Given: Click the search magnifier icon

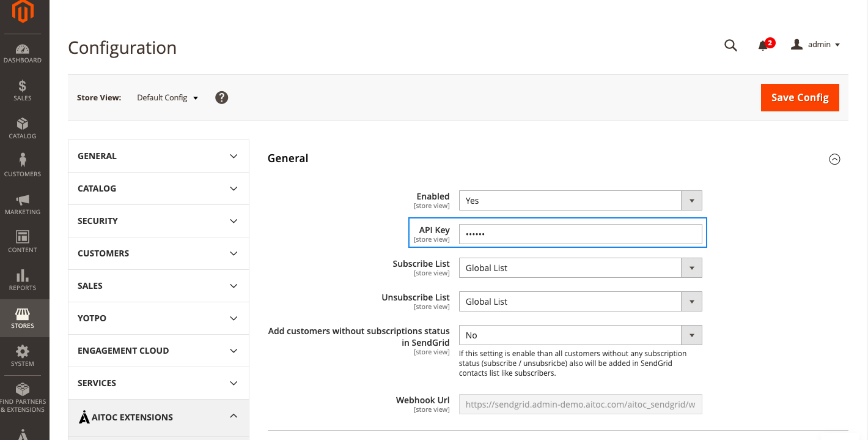Looking at the screenshot, I should click(x=730, y=45).
